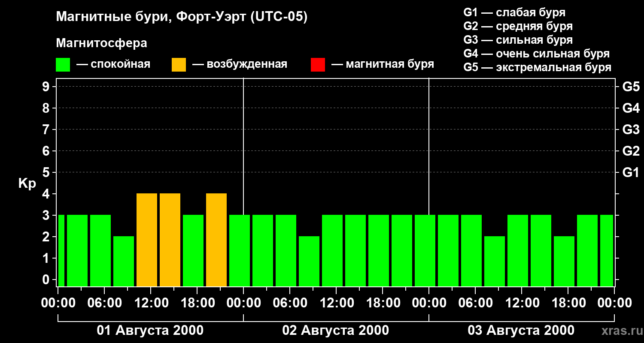
Task: Select the line 'G1 — слабая буря'
Action: point(514,12)
